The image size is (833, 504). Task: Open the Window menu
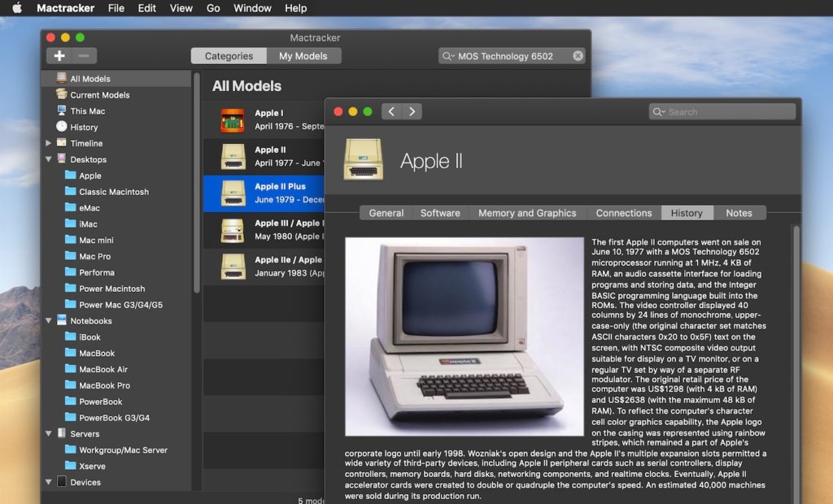pos(252,8)
